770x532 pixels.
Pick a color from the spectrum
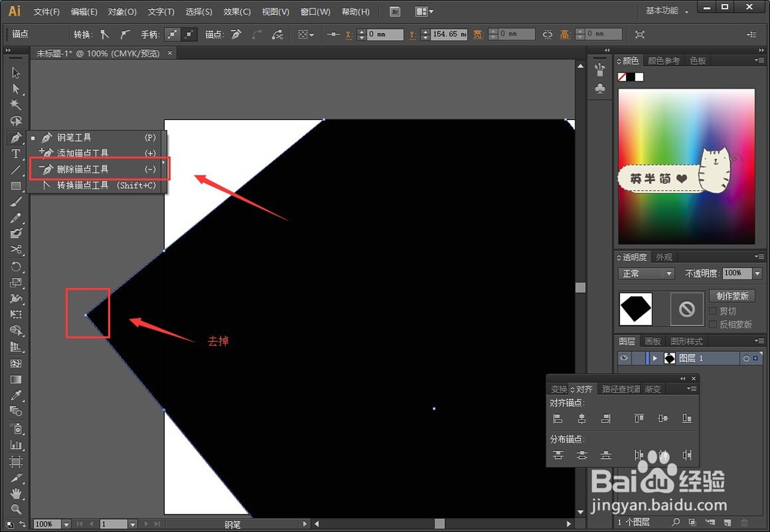(686, 166)
